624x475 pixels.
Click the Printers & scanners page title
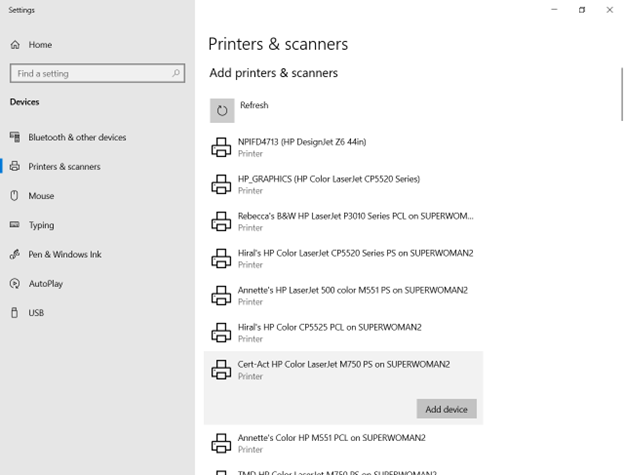click(x=278, y=44)
